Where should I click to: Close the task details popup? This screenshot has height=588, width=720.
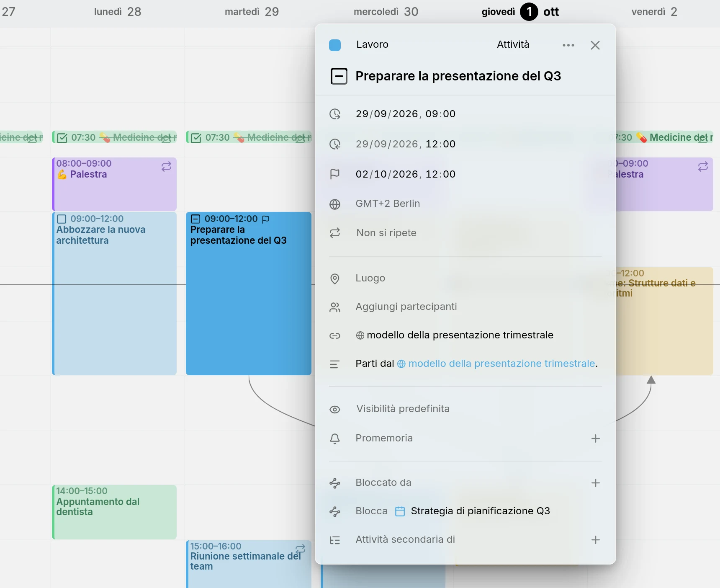coord(595,45)
